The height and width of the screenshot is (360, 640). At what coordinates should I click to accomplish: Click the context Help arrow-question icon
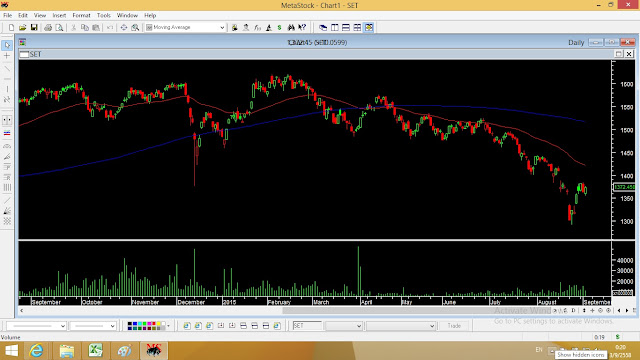[302, 27]
